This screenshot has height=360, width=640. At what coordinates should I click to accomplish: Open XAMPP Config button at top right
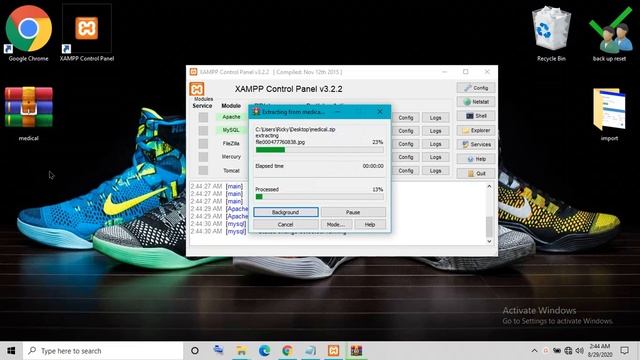(x=476, y=88)
